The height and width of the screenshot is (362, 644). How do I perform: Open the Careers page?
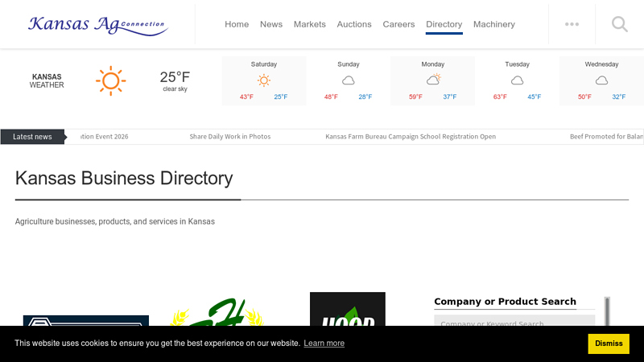(398, 24)
